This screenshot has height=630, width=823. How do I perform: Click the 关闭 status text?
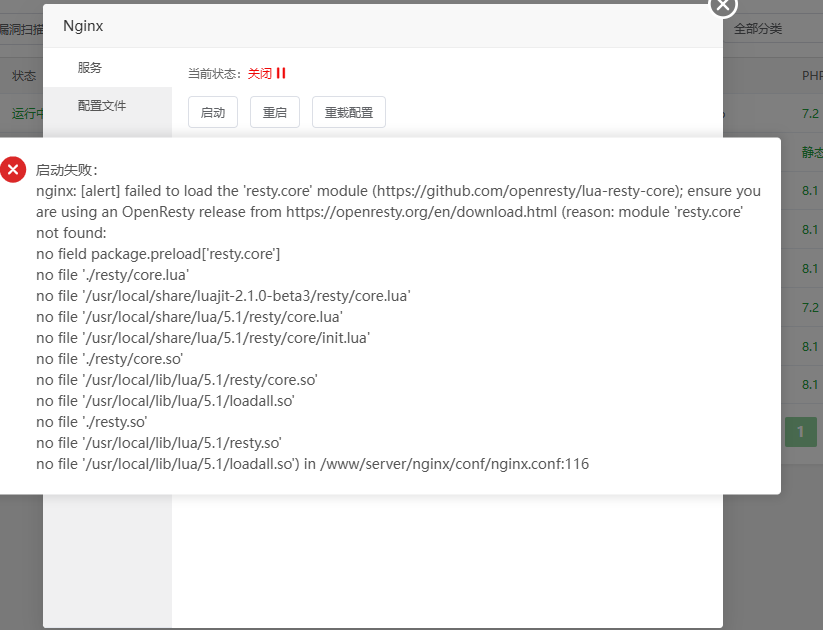[x=260, y=73]
